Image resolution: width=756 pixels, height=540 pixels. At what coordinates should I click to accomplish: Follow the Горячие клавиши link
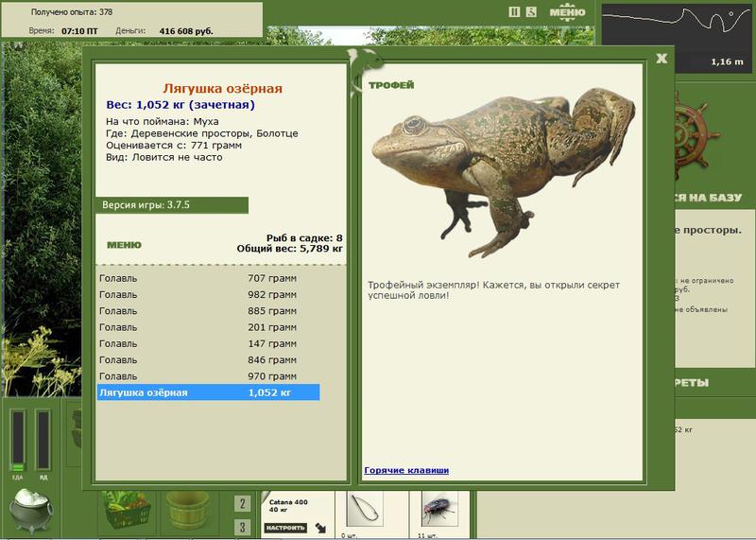pos(406,470)
